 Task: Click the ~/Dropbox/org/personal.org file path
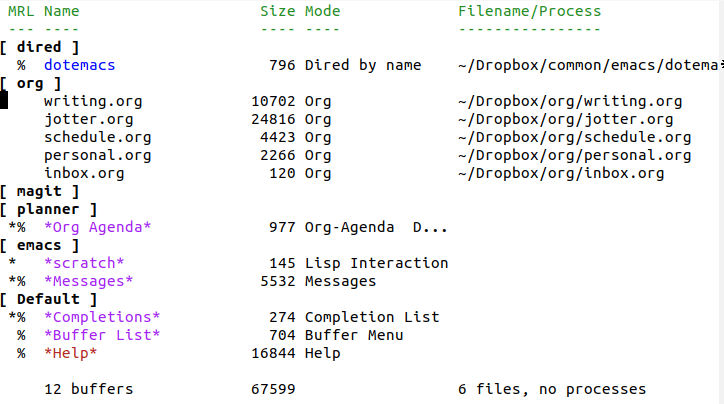(x=574, y=155)
